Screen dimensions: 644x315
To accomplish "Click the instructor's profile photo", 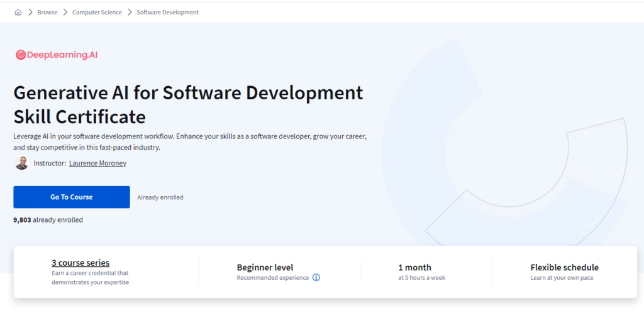I will 21,163.
